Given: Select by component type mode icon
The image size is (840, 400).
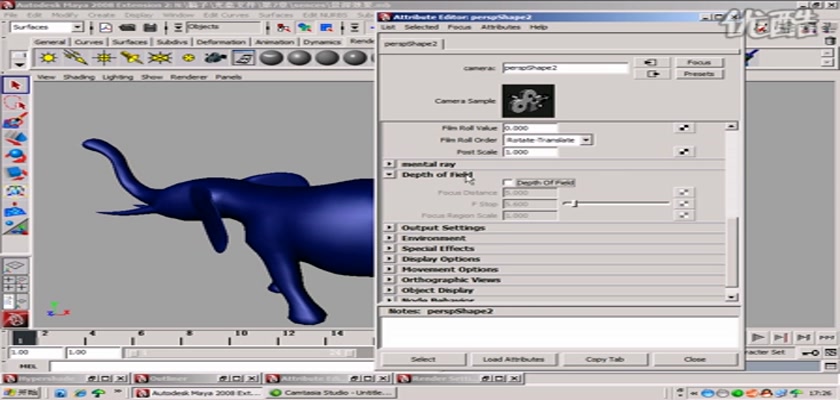Looking at the screenshot, I should 326,27.
